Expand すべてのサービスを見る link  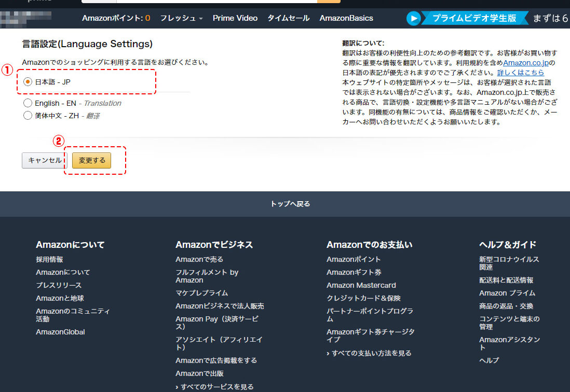pyautogui.click(x=214, y=387)
